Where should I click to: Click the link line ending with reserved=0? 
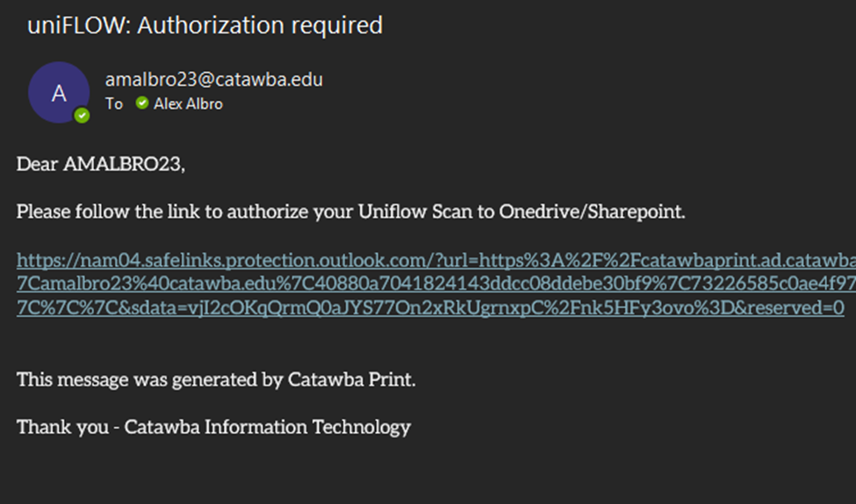coord(430,307)
